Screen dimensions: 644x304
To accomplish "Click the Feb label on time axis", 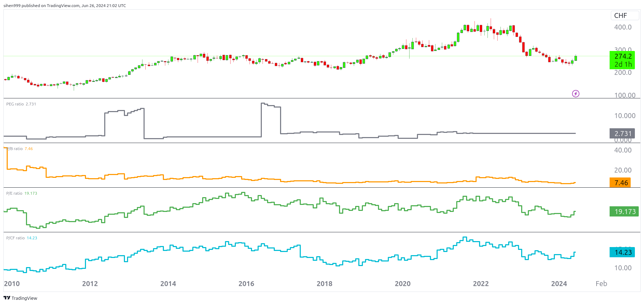I will pyautogui.click(x=601, y=284).
